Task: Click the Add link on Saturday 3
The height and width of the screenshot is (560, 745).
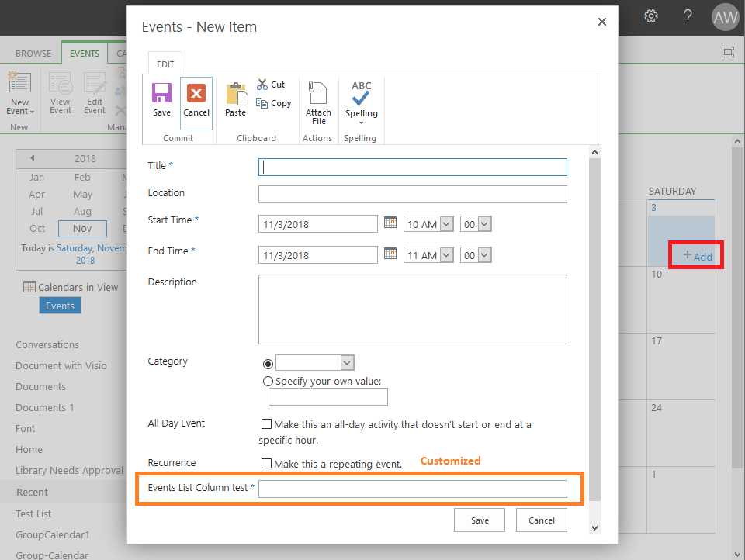Action: [698, 256]
